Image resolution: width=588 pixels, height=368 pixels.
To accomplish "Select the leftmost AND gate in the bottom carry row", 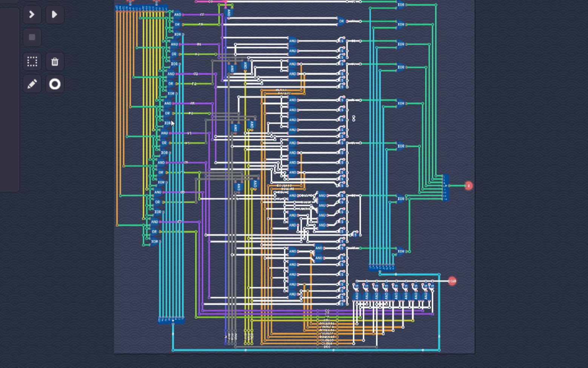I will click(357, 297).
